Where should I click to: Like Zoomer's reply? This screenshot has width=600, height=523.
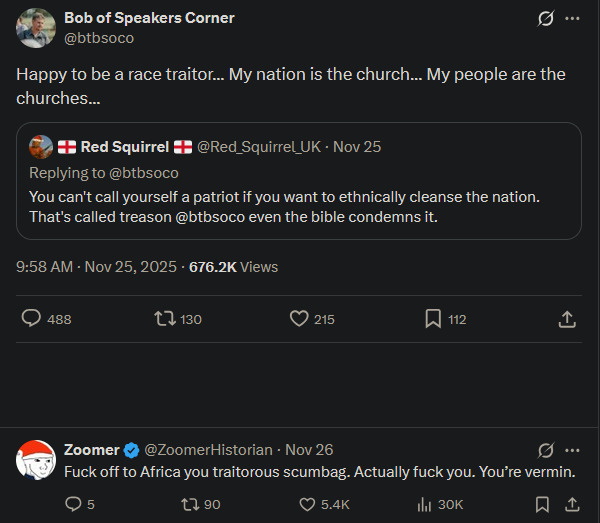point(305,504)
